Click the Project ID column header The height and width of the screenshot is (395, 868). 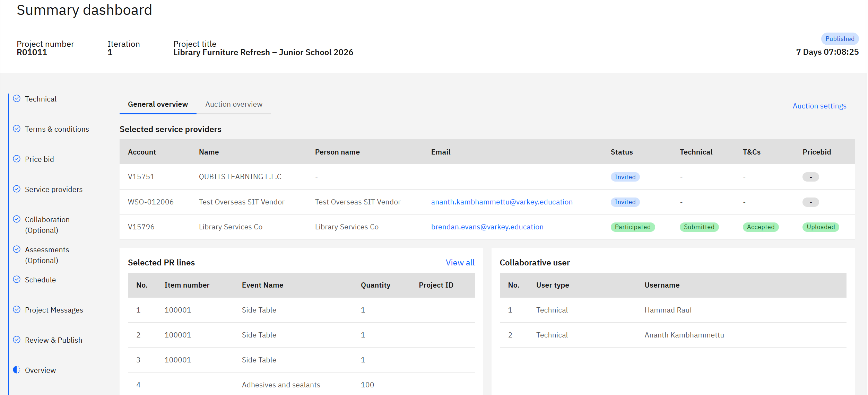point(436,285)
